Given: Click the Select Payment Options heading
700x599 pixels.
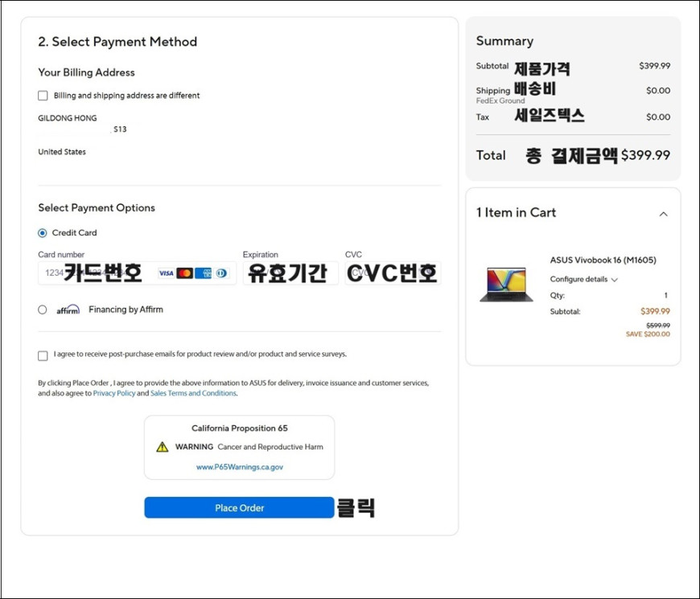Looking at the screenshot, I should click(x=97, y=208).
